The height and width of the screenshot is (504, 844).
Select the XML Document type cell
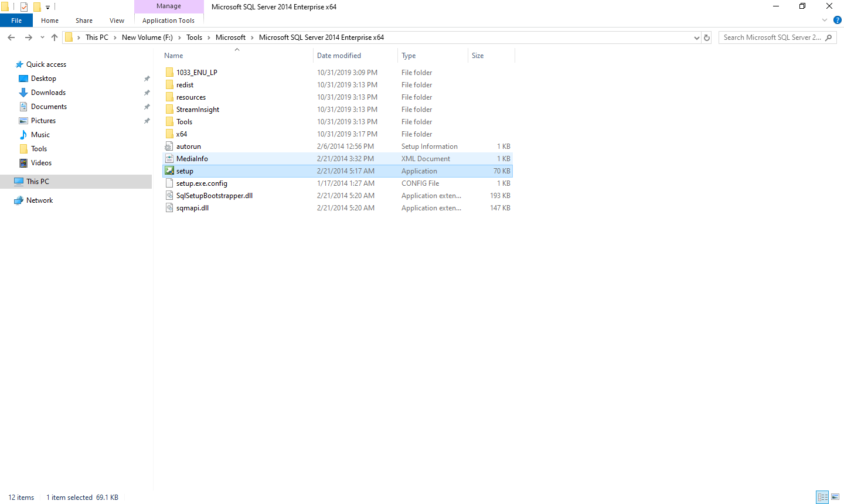click(x=426, y=159)
